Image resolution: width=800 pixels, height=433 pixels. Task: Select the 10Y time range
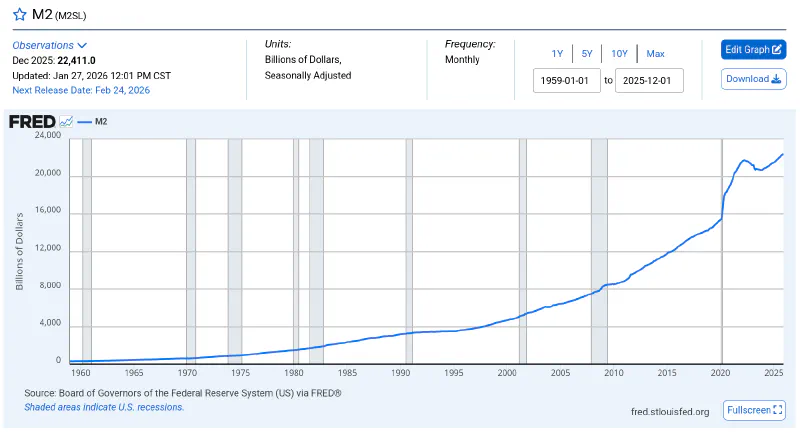(619, 54)
